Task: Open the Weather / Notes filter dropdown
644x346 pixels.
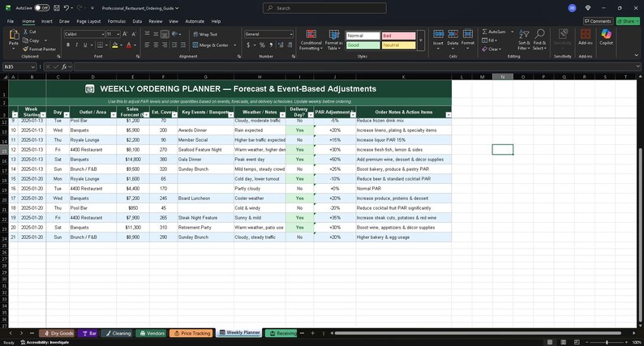Action: (x=282, y=115)
